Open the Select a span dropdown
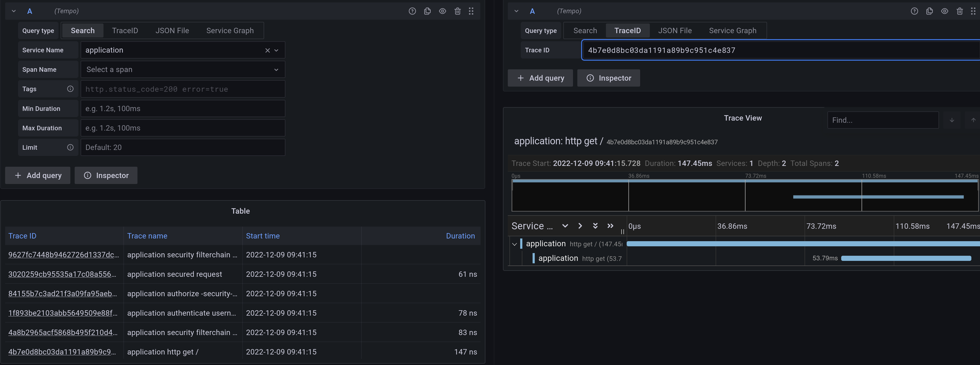 pos(183,69)
